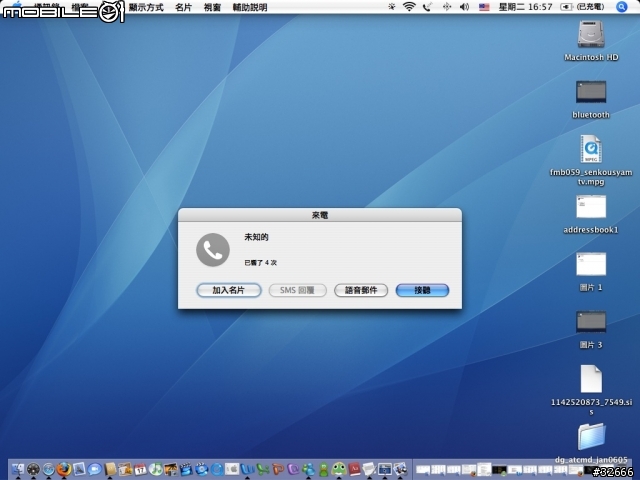Open System Preferences Apple icon in Dock
Image resolution: width=640 pixels, height=480 pixels.
pyautogui.click(x=232, y=469)
